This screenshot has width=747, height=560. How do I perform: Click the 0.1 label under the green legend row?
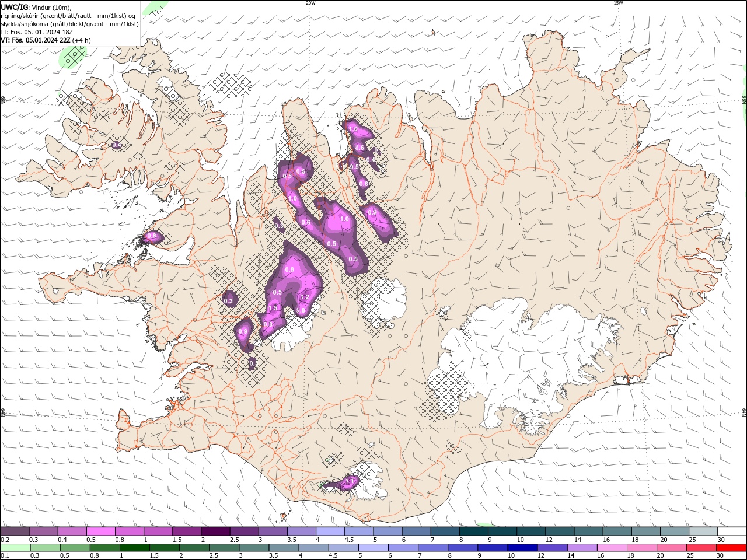pyautogui.click(x=5, y=556)
